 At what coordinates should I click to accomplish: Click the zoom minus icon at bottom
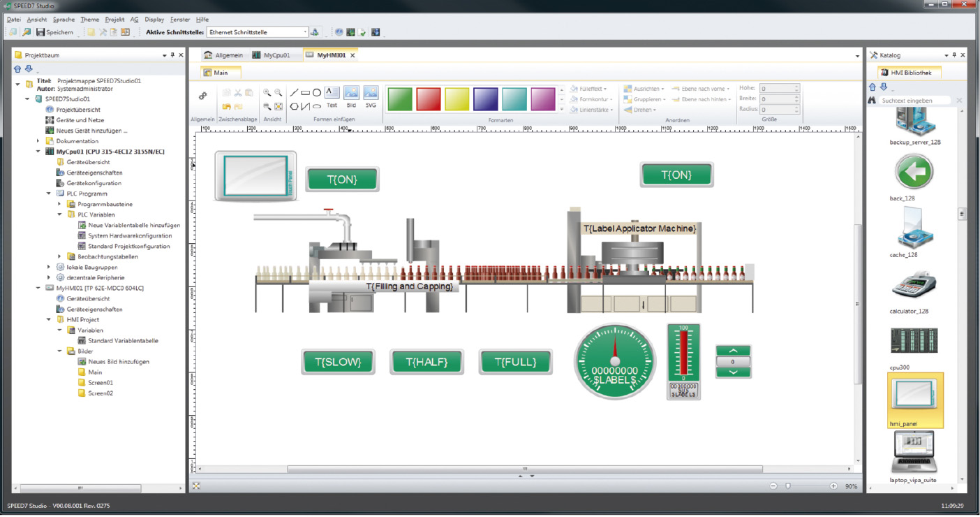[x=773, y=486]
